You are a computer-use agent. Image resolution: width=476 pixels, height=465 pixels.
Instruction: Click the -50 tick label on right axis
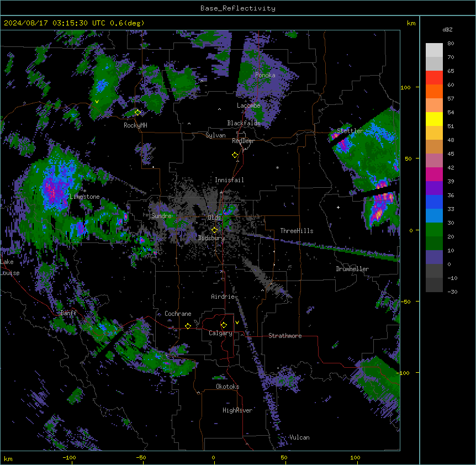pyautogui.click(x=405, y=302)
